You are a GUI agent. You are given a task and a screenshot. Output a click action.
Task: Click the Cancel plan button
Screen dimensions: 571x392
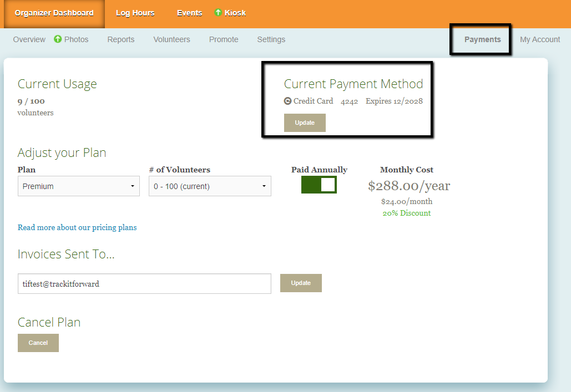coord(38,343)
